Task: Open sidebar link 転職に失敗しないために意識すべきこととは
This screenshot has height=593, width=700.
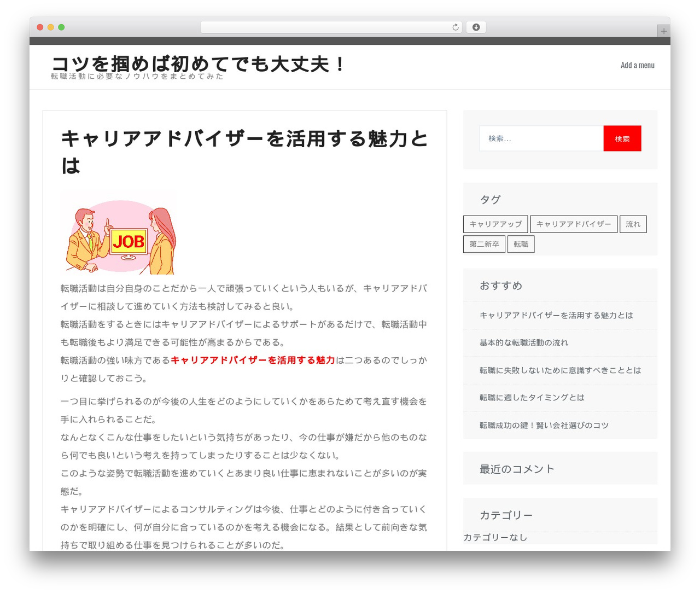Action: 561,370
